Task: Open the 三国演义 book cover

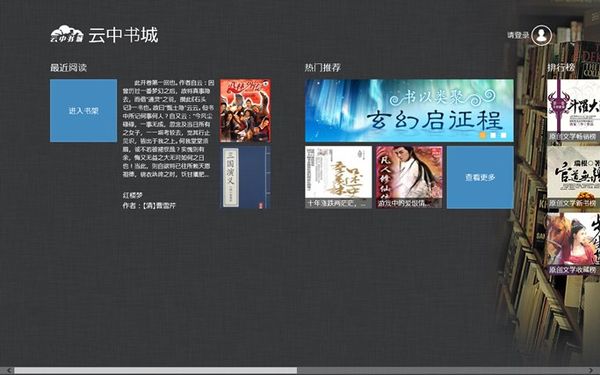Action: tap(245, 177)
